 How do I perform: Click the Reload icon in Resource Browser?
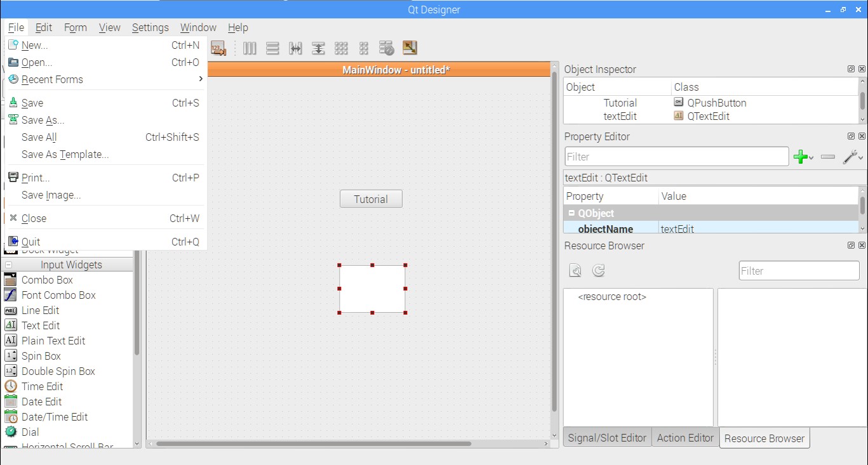[598, 271]
